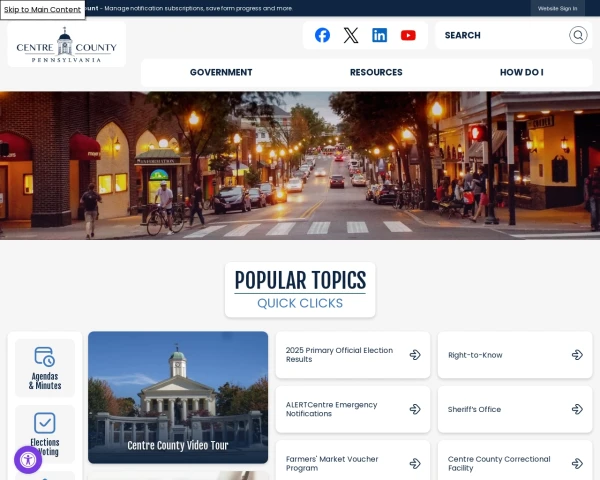600x480 pixels.
Task: Open Centre County Video Tour thumbnail
Action: pos(178,397)
